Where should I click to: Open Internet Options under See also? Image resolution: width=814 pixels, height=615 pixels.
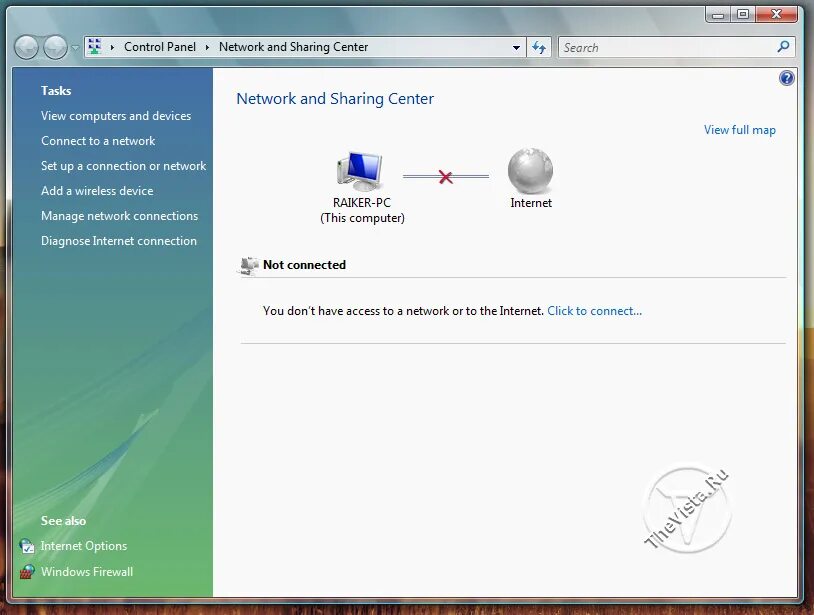tap(84, 546)
